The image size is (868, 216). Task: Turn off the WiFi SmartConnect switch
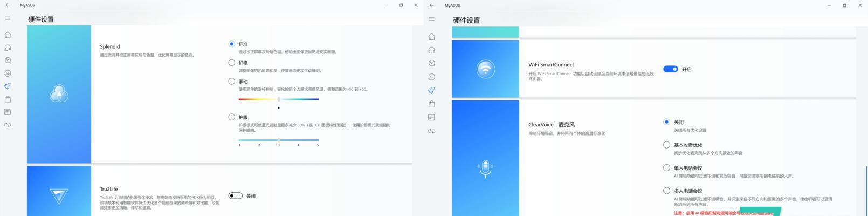tap(670, 69)
